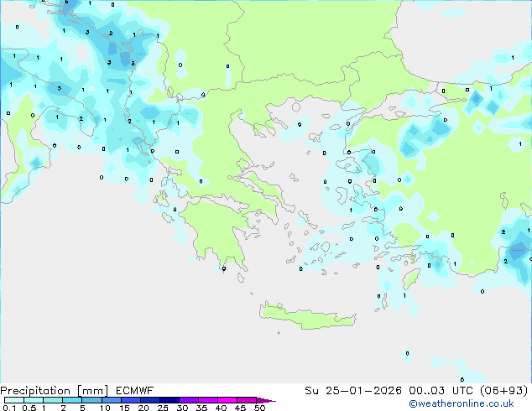This screenshot has height=411, width=532.
Task: Pick legend swatch between 0.1 and 0.5
Action: pos(14,400)
